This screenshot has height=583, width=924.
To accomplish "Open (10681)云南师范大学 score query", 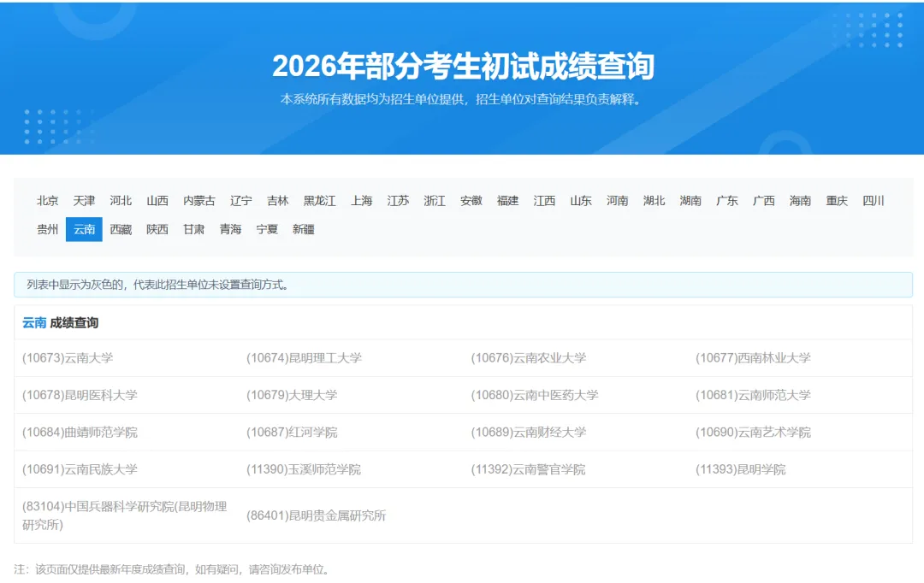I will [x=753, y=395].
